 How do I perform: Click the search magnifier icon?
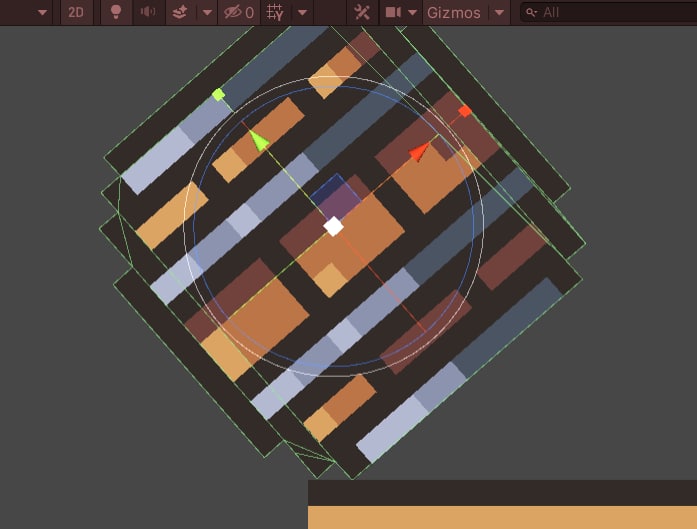pyautogui.click(x=531, y=12)
